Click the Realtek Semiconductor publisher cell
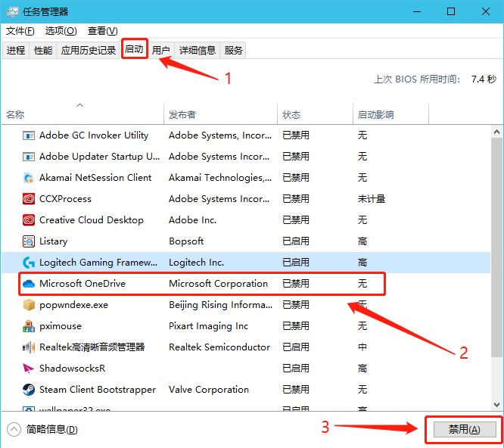The width and height of the screenshot is (504, 448). [219, 347]
